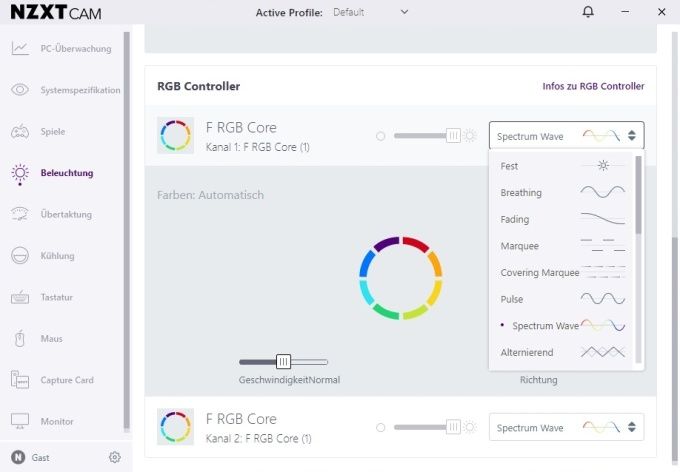Select the Fading effect option

click(x=562, y=220)
